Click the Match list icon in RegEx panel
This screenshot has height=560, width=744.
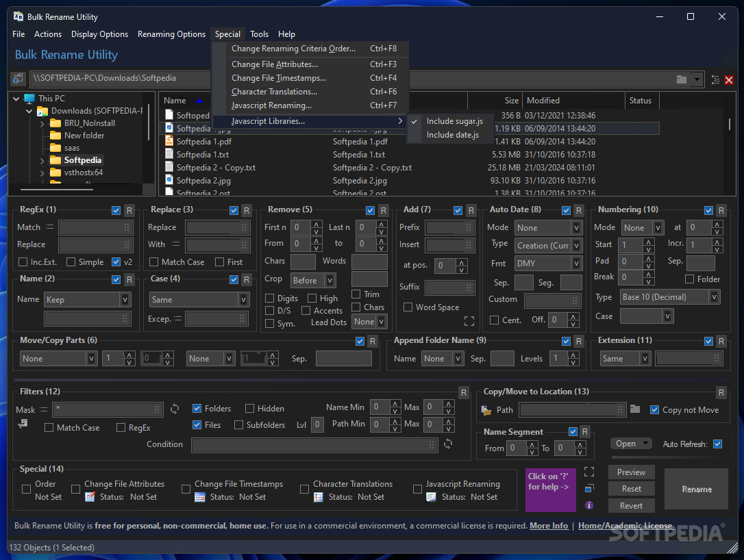(49, 227)
